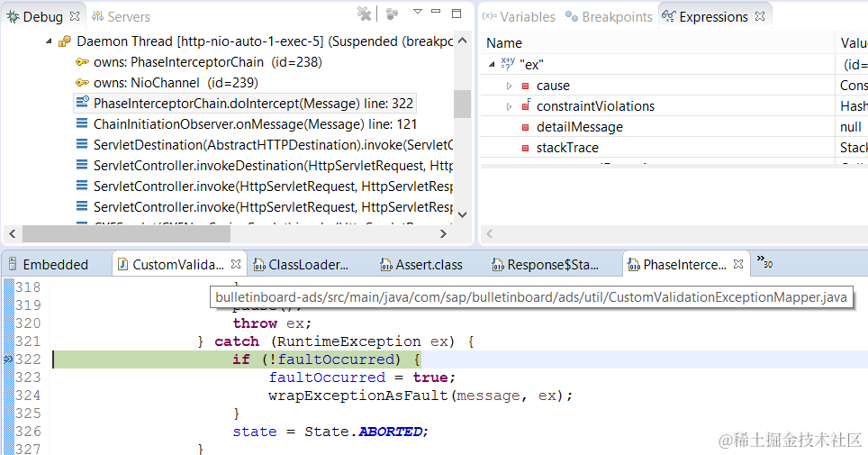
Task: Select PhaseInterceptorChain.doIntercept stack frame line 322
Action: [244, 104]
